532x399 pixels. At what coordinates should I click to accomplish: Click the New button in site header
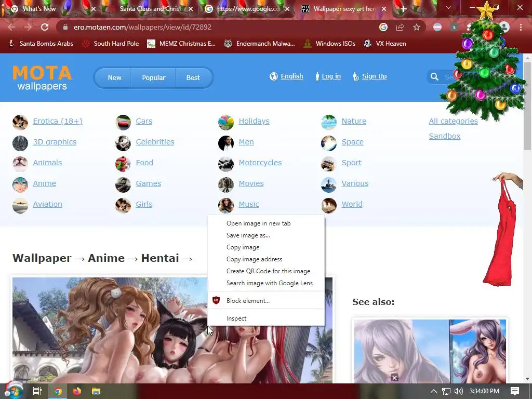tap(114, 78)
